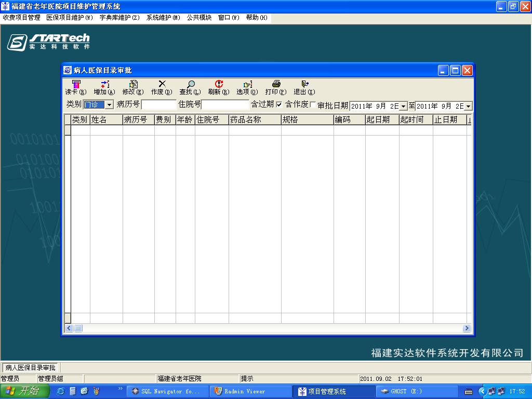The width and height of the screenshot is (532, 399).
Task: Open the 帮助(H) menu
Action: tap(257, 18)
